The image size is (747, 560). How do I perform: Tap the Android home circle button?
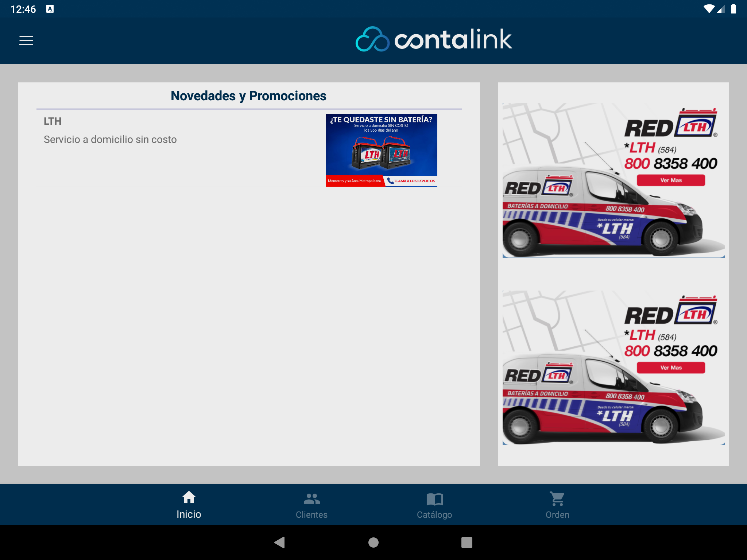point(373,542)
